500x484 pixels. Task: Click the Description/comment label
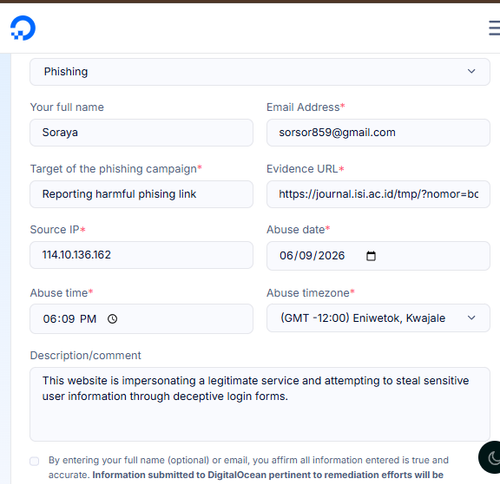click(x=86, y=355)
